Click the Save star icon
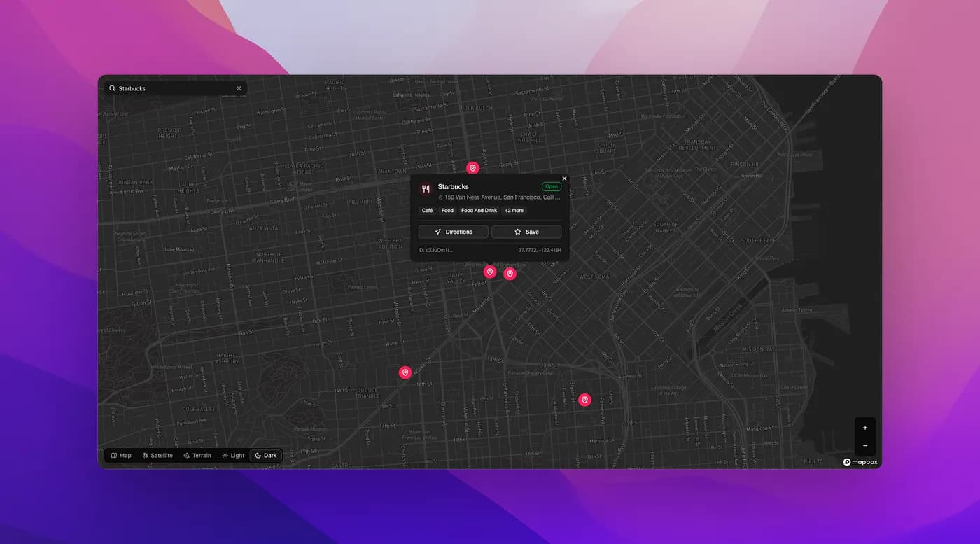This screenshot has width=980, height=544. (519, 232)
